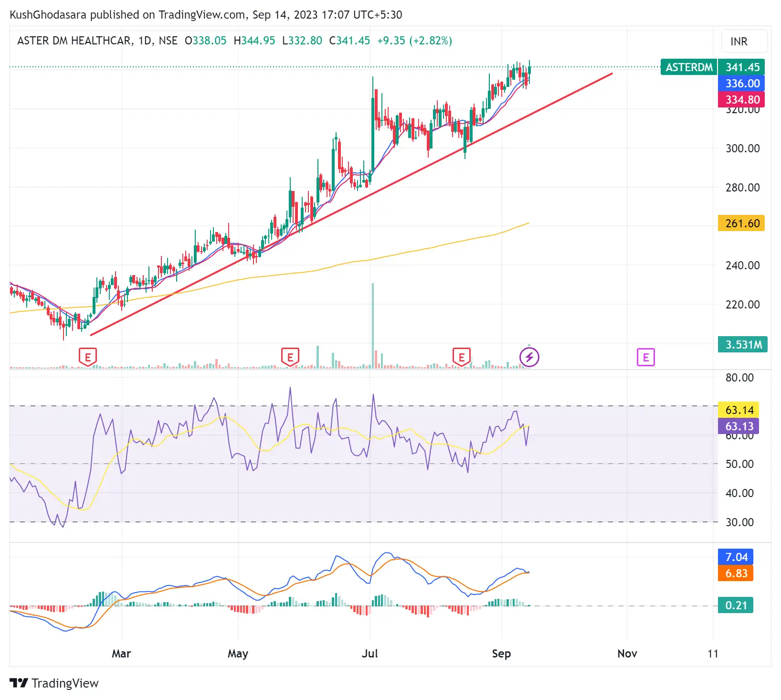The width and height of the screenshot is (781, 700).
Task: Click the purple lightning bolt event icon
Action: 529,357
